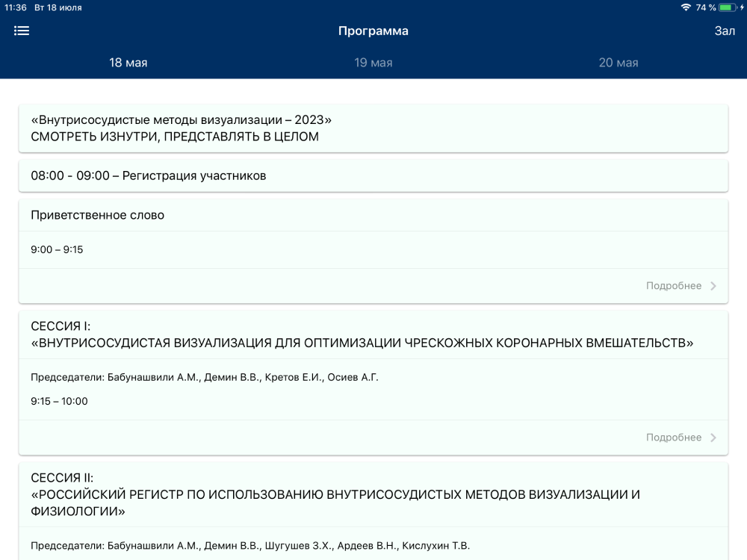This screenshot has width=747, height=560.
Task: Tap the 11:36 status bar clock
Action: [x=16, y=7]
